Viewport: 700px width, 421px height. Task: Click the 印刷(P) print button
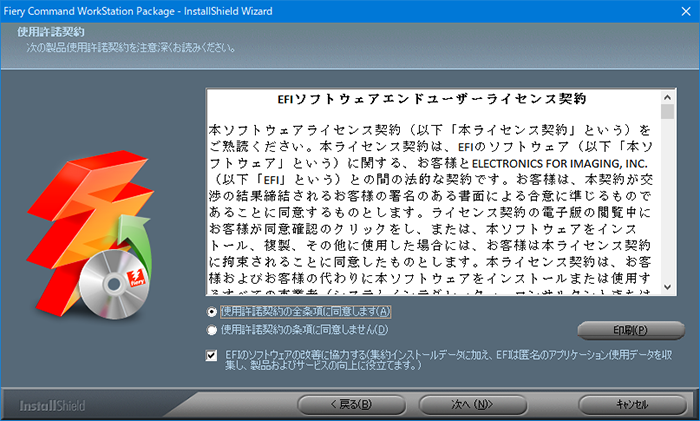[631, 330]
